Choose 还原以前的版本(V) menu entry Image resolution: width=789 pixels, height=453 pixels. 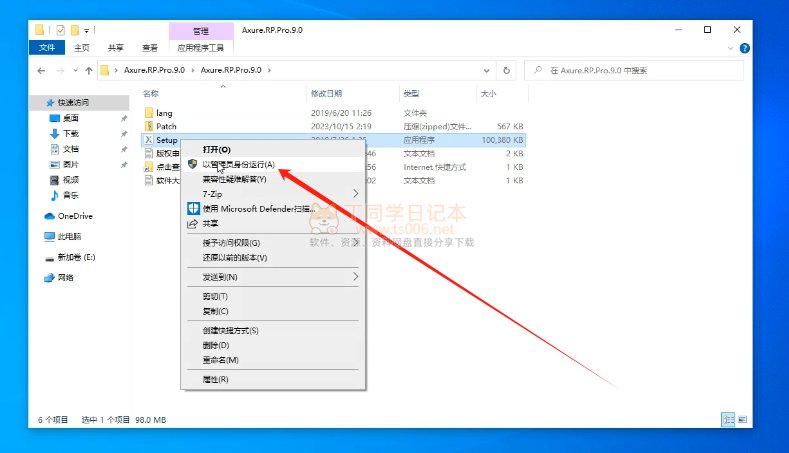(x=273, y=257)
